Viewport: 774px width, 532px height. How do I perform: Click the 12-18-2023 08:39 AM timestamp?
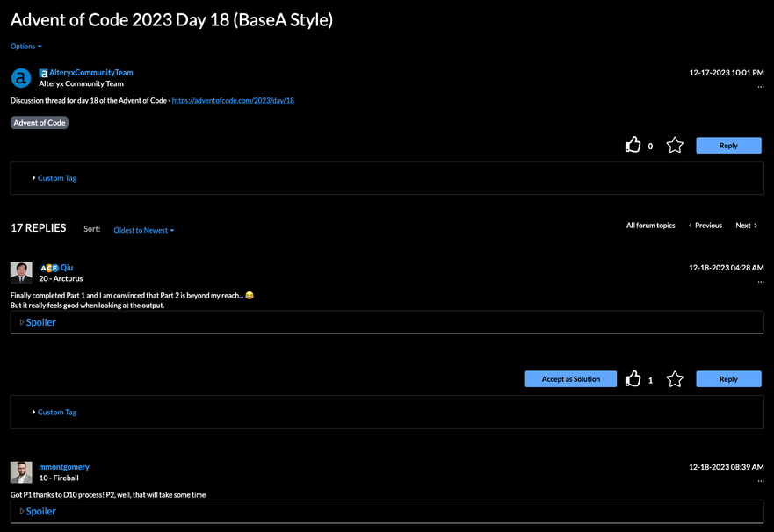pyautogui.click(x=726, y=467)
